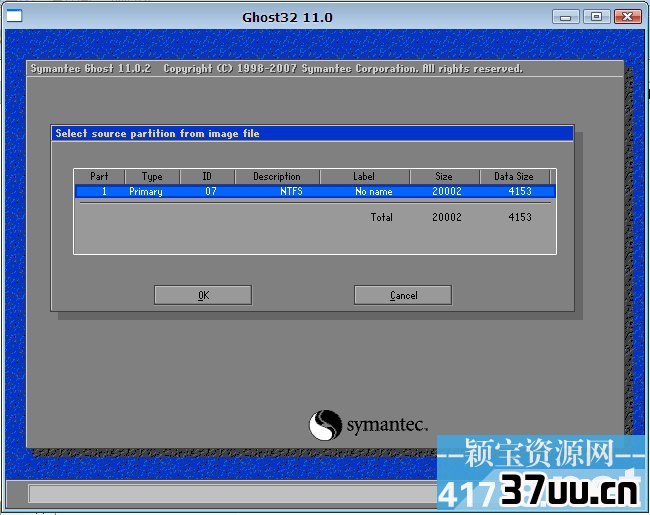Screen dimensions: 650x515
Task: Click the Total label text
Action: click(x=382, y=217)
